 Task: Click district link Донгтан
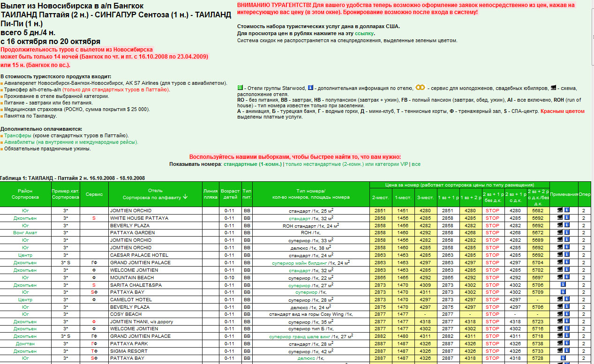tap(25, 343)
